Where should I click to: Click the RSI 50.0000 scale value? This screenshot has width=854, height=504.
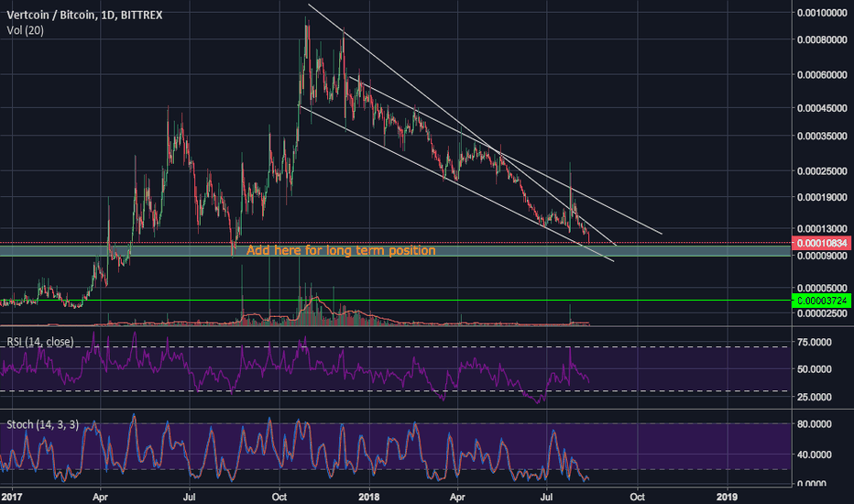point(815,369)
